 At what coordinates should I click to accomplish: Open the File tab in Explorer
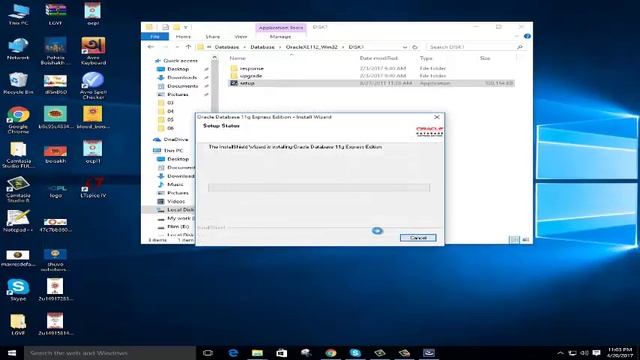click(x=155, y=37)
